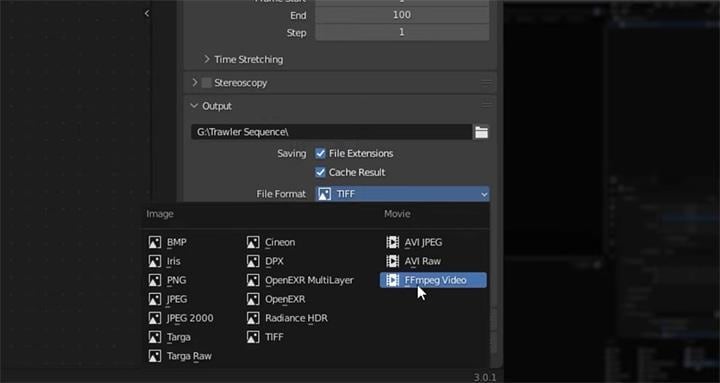Enable the Stereoscopy panel checkbox
The width and height of the screenshot is (720, 383).
tap(207, 83)
